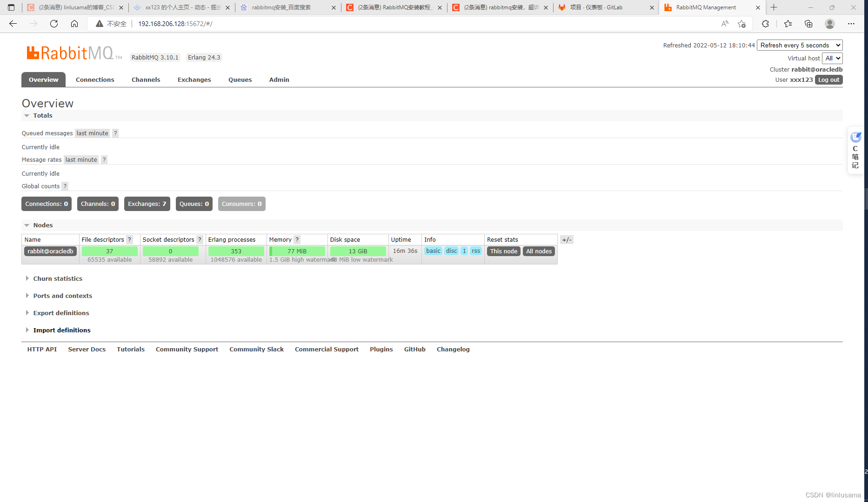868x502 pixels.
Task: Show help for File descriptors column
Action: click(130, 240)
